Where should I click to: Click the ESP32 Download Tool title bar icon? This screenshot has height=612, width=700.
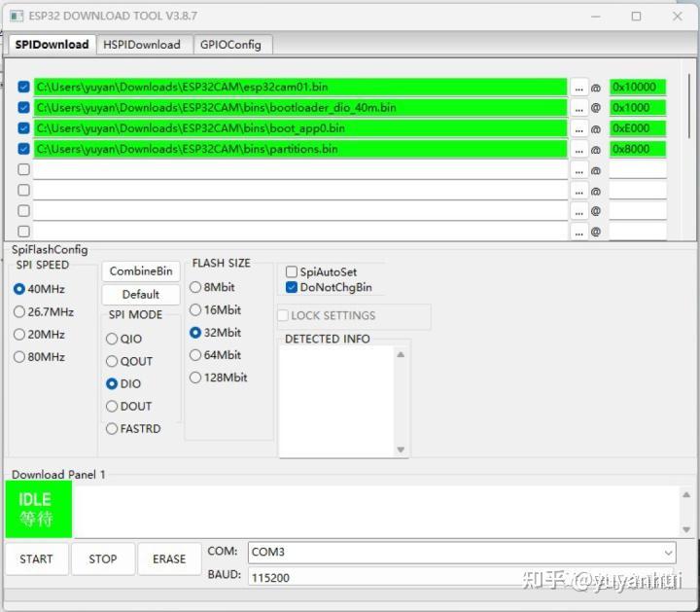[x=17, y=17]
